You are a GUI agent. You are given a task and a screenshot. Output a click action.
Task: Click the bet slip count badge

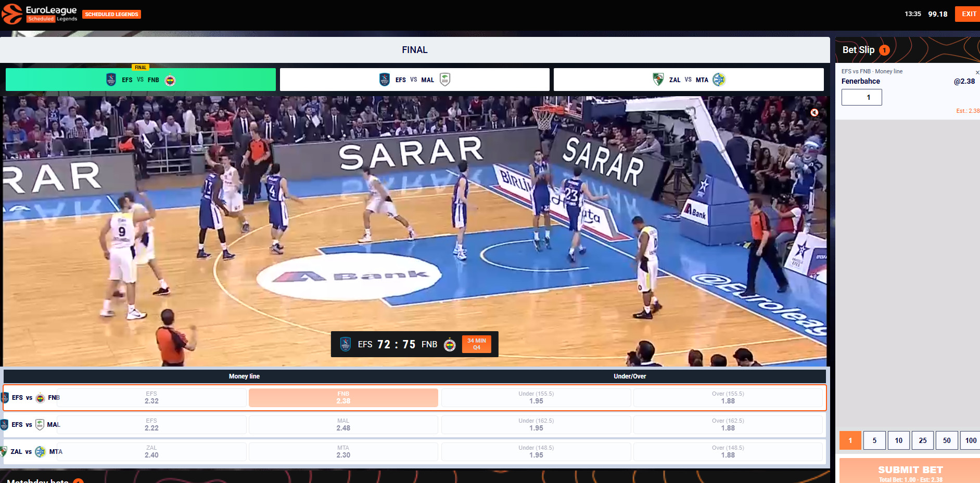tap(884, 50)
